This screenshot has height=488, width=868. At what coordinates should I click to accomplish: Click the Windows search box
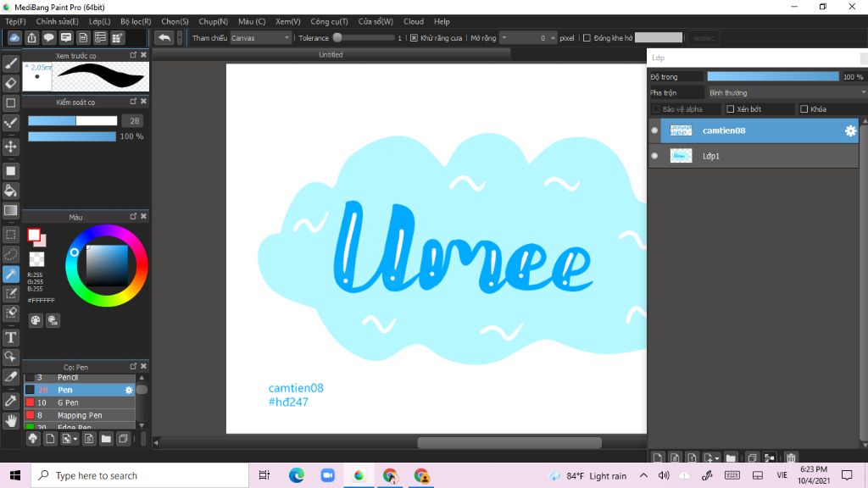140,476
